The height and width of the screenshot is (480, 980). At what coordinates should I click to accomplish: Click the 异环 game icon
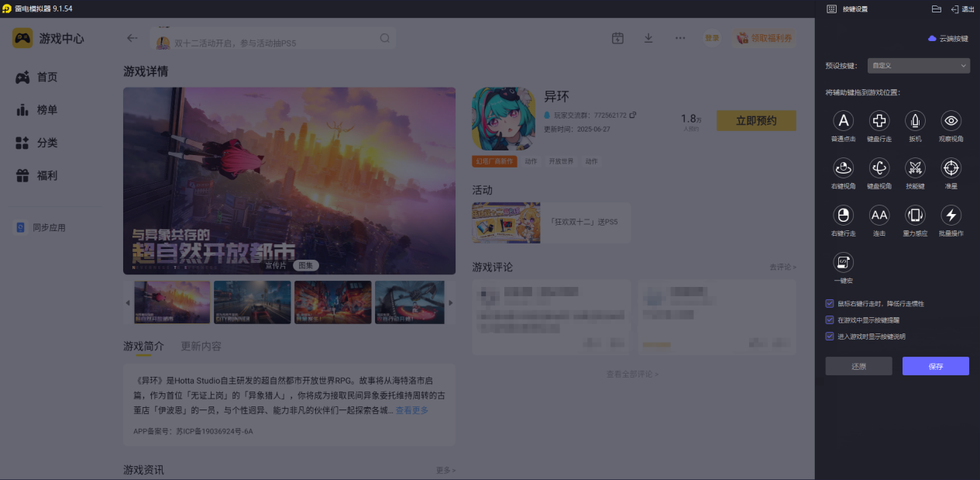pos(504,119)
